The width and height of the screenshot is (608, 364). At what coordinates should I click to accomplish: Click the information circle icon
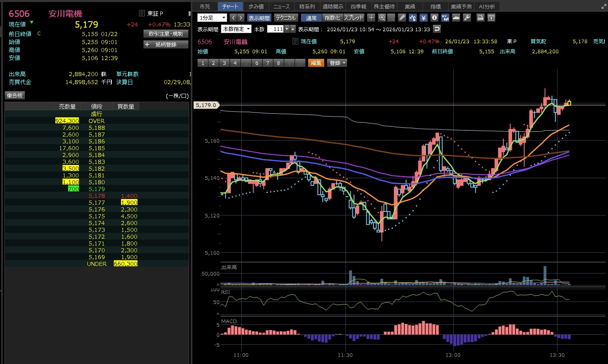pyautogui.click(x=434, y=18)
